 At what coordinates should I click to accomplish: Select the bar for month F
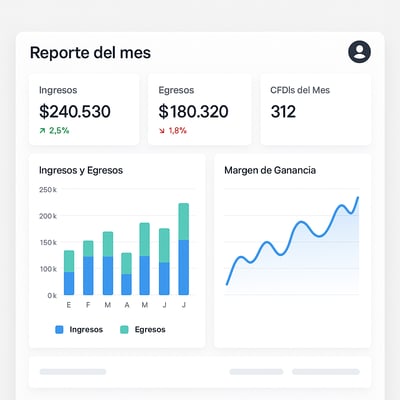point(88,268)
